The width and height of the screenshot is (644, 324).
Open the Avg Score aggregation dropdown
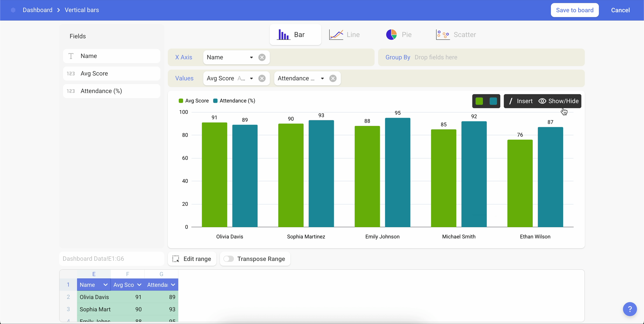251,78
